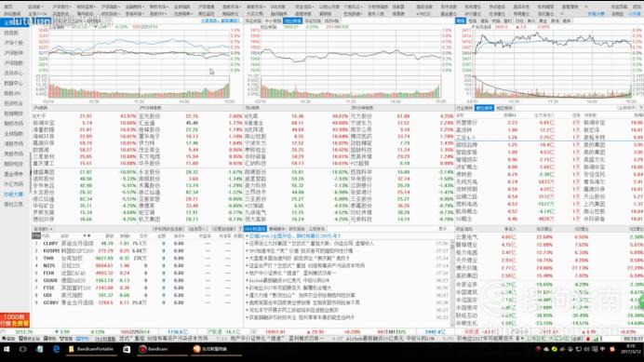Switch to the Bandicam recorder window

tap(154, 349)
